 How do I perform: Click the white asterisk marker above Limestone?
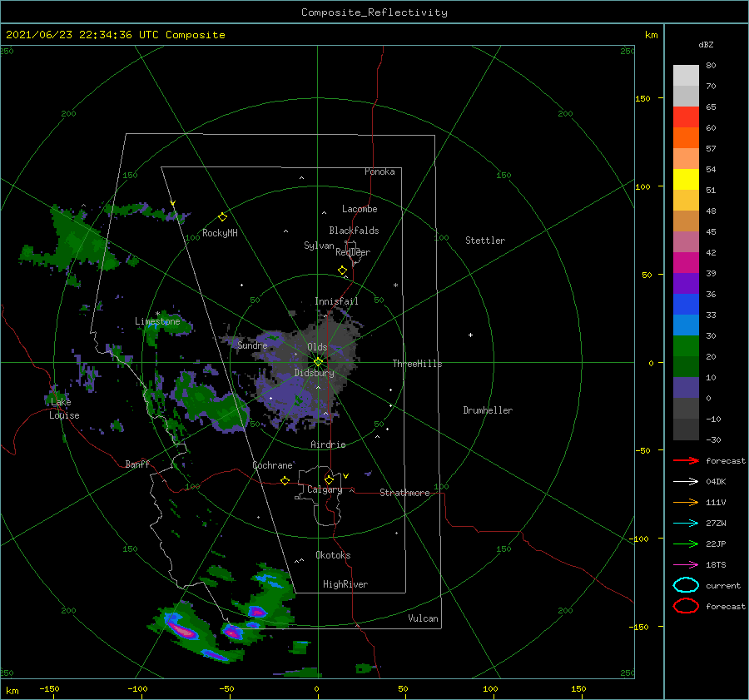click(157, 314)
